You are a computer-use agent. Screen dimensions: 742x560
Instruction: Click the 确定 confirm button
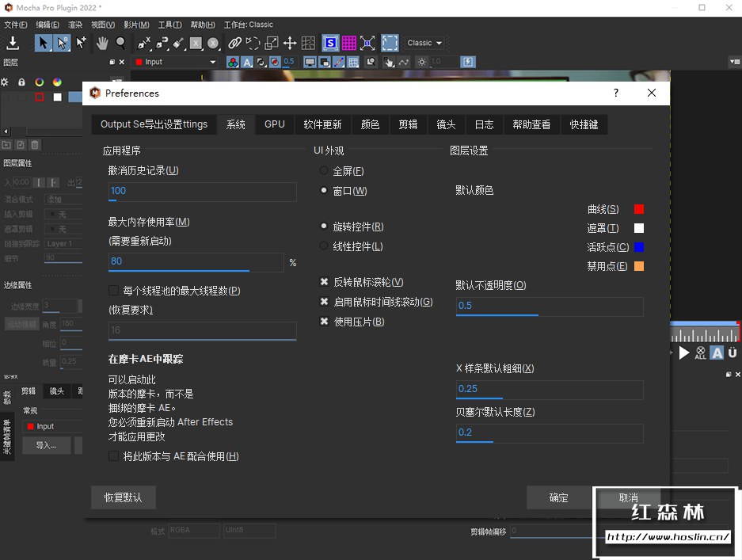(x=558, y=497)
